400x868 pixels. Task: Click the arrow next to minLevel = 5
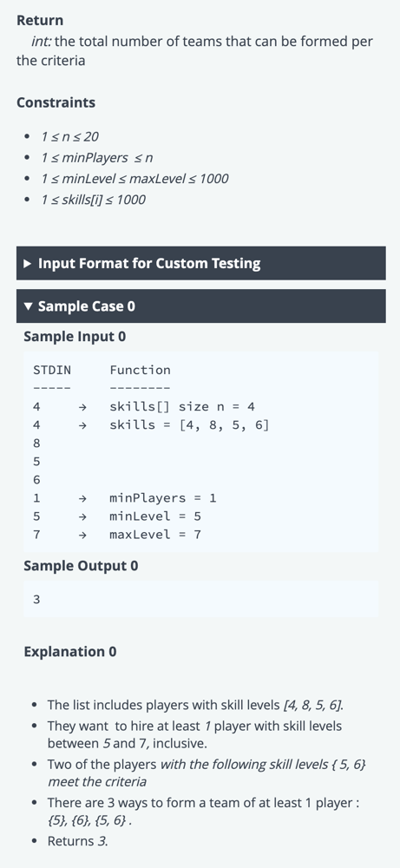click(82, 516)
